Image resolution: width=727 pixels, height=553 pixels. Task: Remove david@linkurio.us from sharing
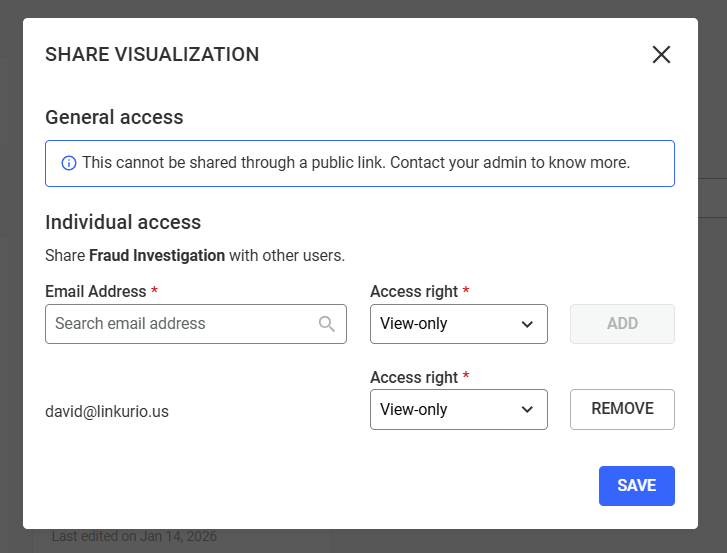622,409
